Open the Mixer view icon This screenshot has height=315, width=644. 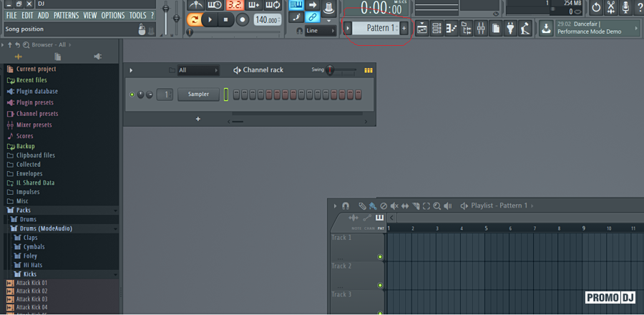[x=481, y=29]
